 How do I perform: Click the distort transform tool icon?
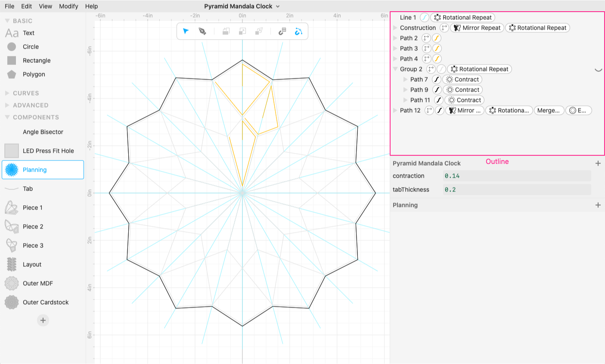(x=259, y=31)
